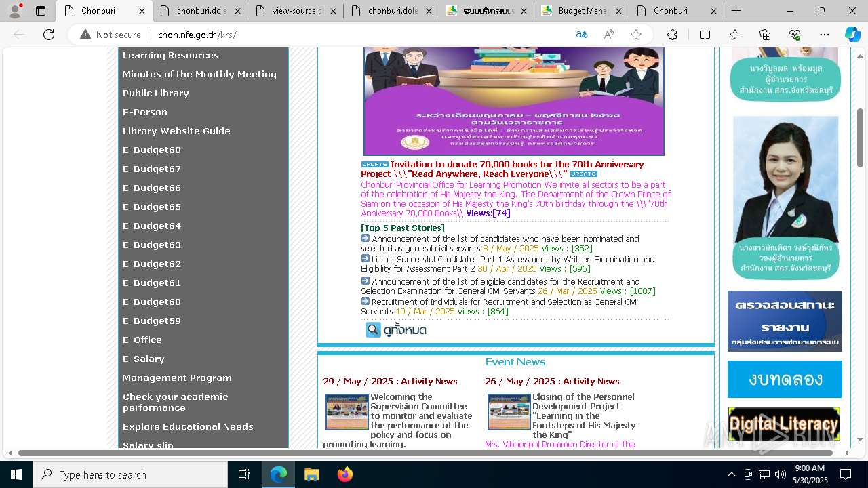Screen dimensions: 868x488
Task: Open the volume control in tray
Action: 781,474
